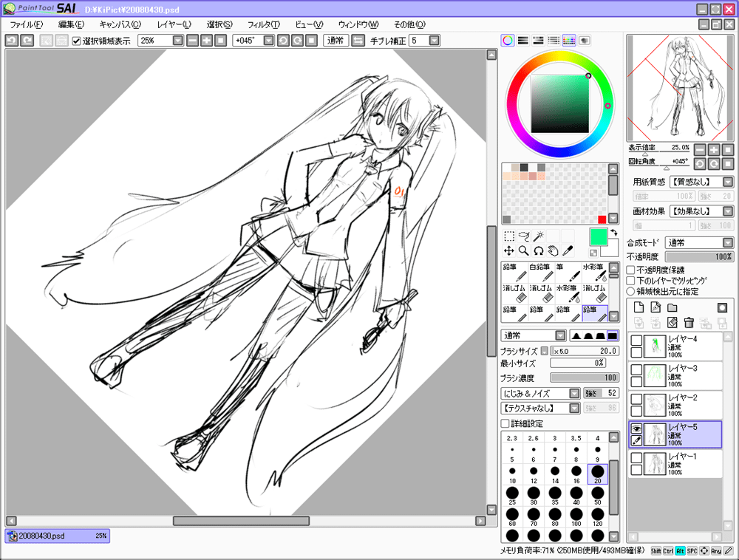This screenshot has height=560, width=739.
Task: Open the +045° rotation dropdown
Action: [269, 41]
